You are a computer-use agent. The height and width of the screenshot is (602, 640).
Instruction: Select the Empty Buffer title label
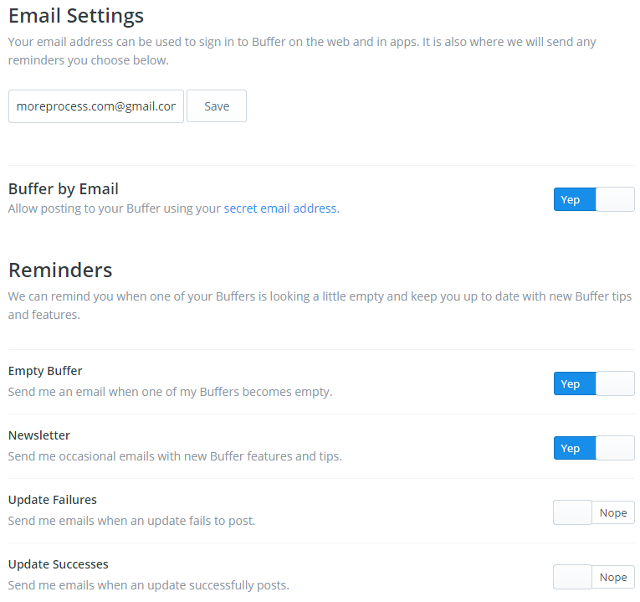coord(45,371)
